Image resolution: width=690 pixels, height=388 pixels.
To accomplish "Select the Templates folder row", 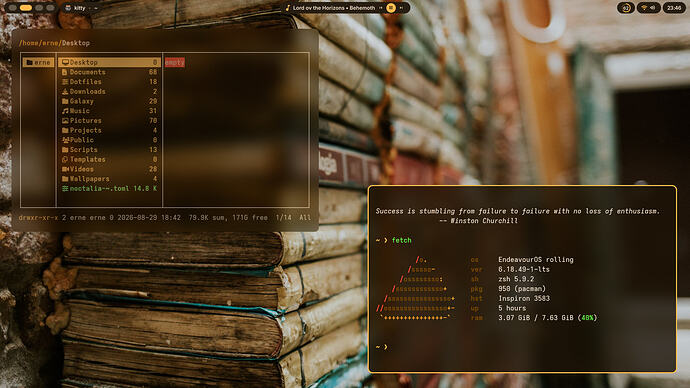I will (110, 159).
